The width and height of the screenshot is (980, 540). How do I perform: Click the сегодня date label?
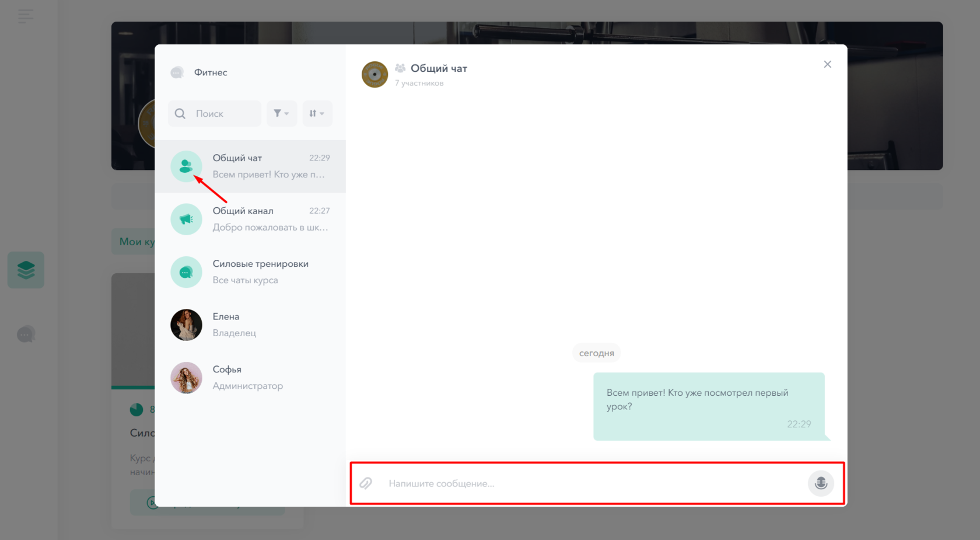pyautogui.click(x=596, y=353)
